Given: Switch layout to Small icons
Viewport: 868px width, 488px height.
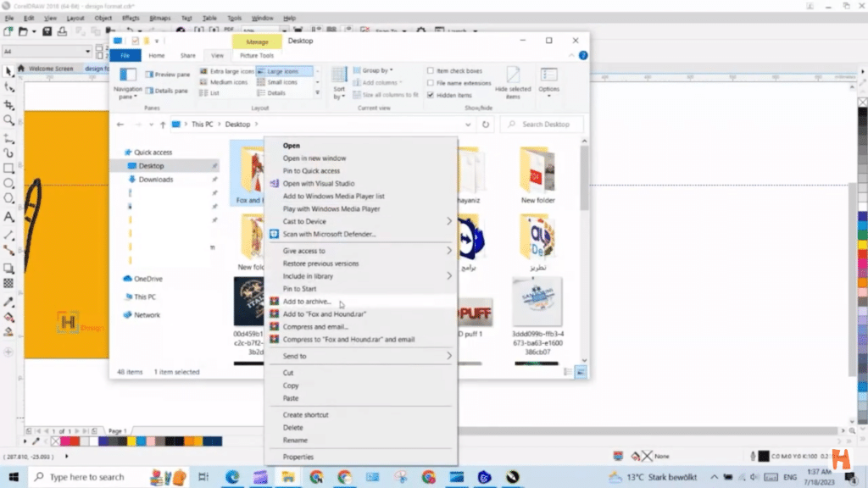Looking at the screenshot, I should pos(277,82).
